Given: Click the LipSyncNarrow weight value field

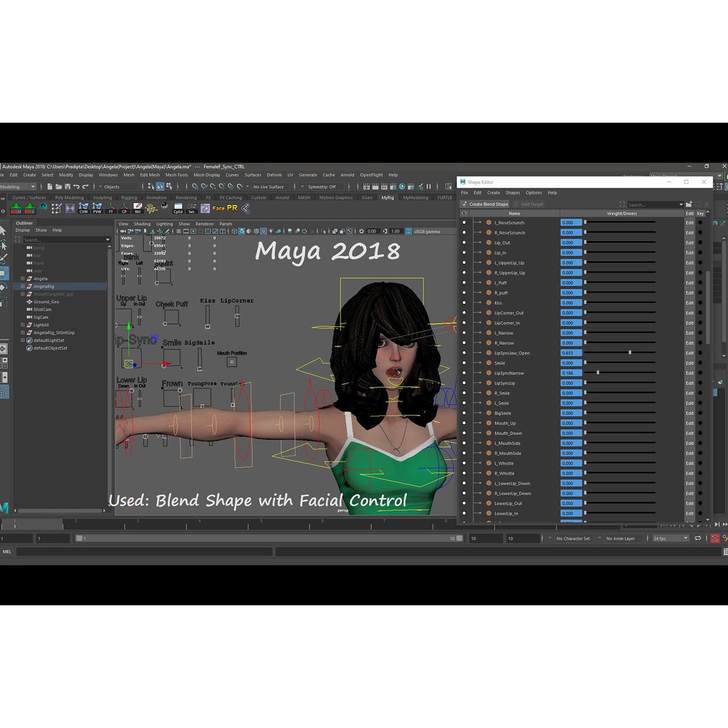Looking at the screenshot, I should click(x=571, y=373).
